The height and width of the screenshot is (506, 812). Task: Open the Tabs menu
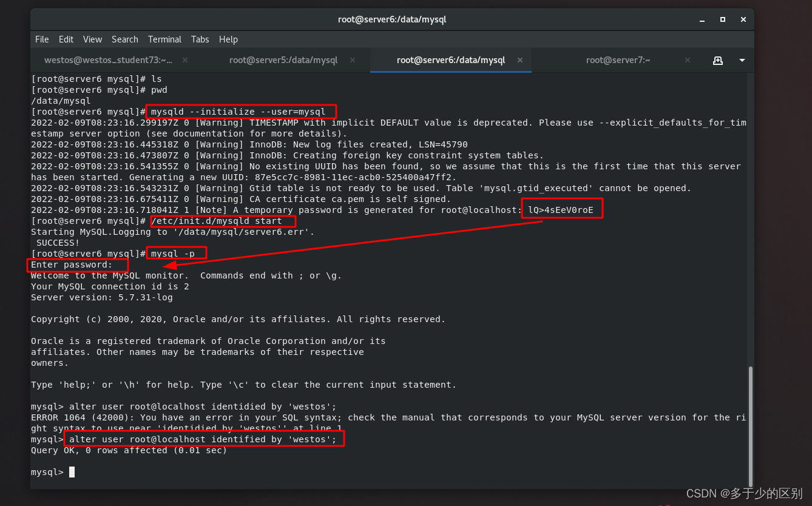pos(200,39)
